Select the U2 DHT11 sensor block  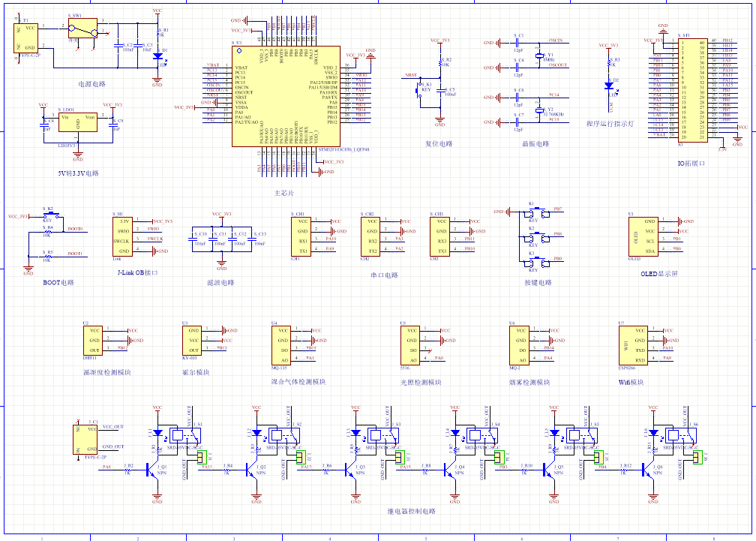[92, 341]
